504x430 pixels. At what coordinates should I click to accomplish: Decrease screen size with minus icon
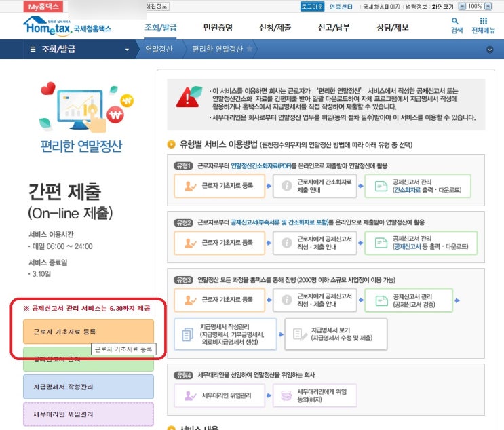461,6
